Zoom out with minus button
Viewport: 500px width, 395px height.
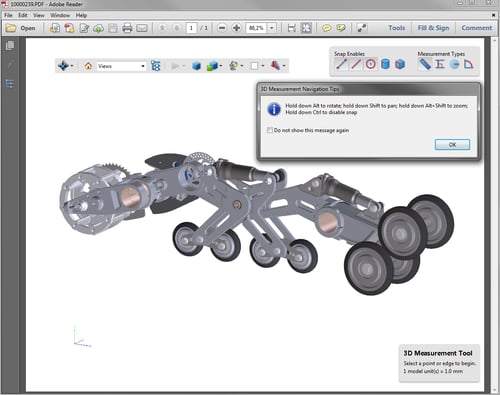(222, 28)
